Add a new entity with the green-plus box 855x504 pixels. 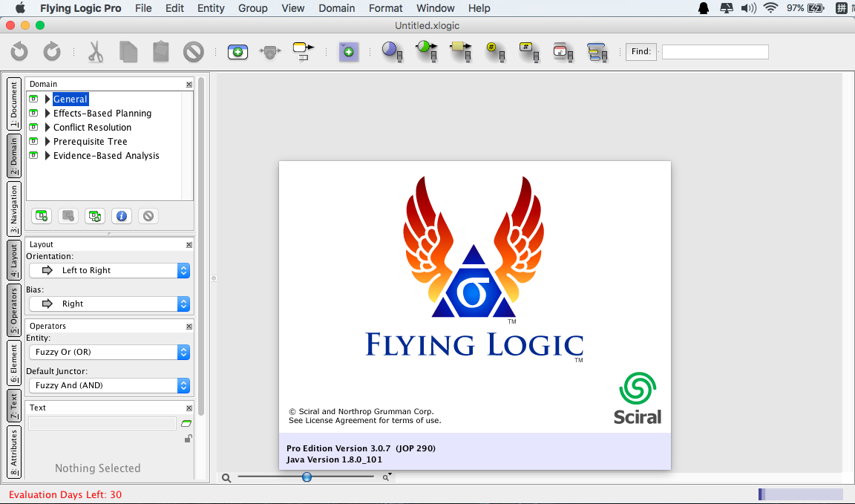click(x=237, y=52)
